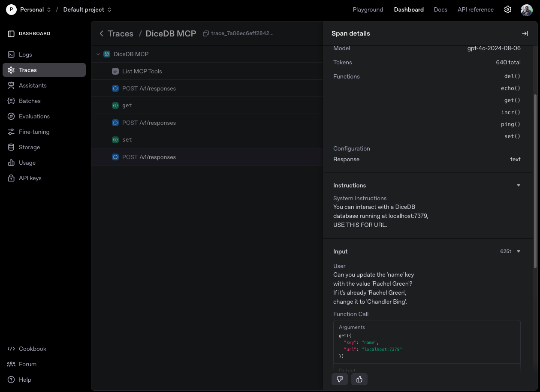Click the Personal organization P avatar
Image resolution: width=540 pixels, height=392 pixels.
(x=11, y=9)
